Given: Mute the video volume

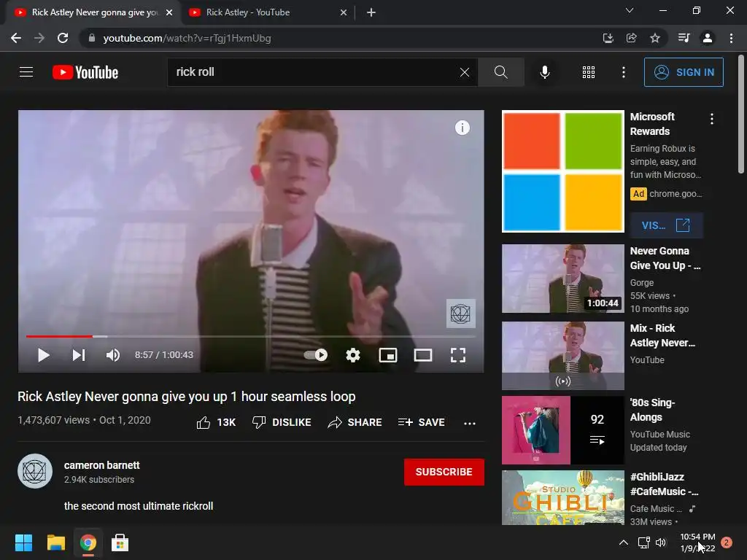Looking at the screenshot, I should pyautogui.click(x=113, y=355).
